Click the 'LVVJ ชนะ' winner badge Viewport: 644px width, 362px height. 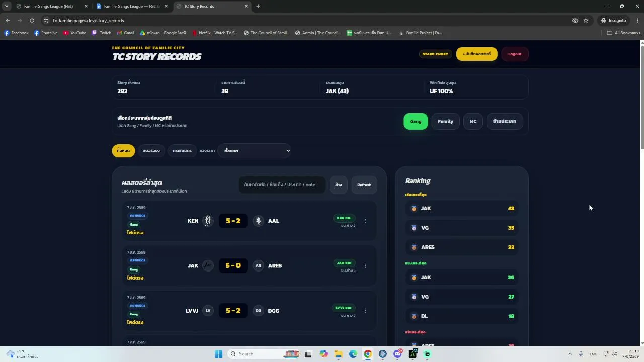(344, 308)
